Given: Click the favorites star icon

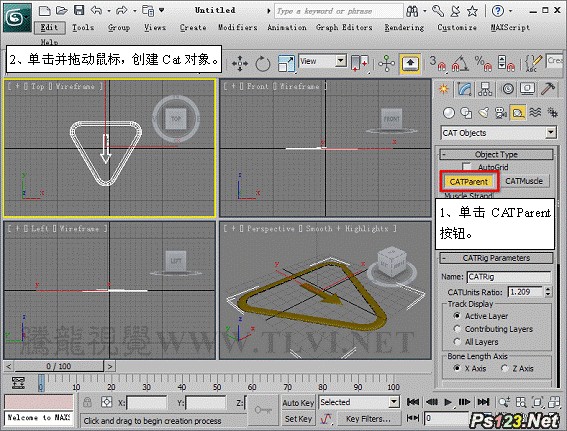Looking at the screenshot, I should 472,11.
